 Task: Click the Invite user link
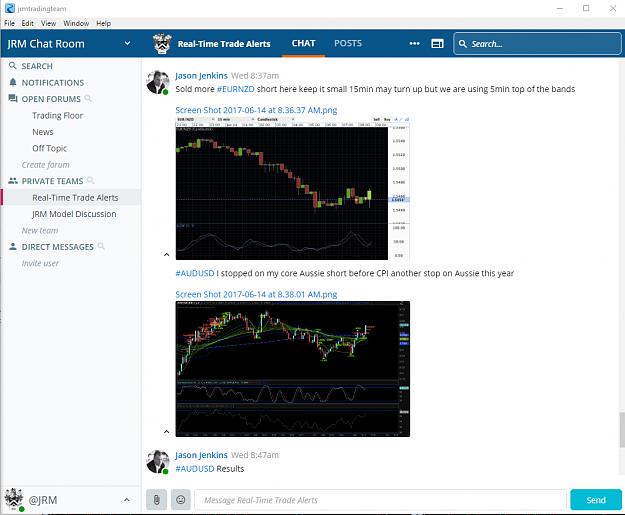(40, 263)
